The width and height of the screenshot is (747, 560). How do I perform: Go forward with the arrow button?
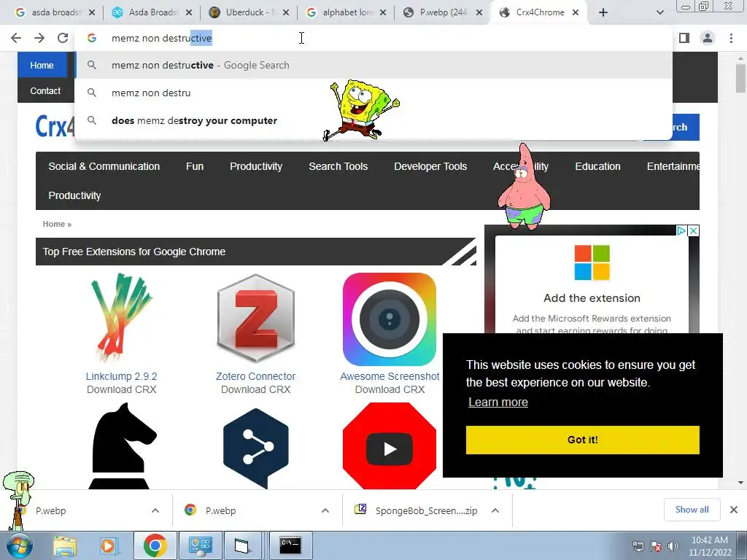[39, 38]
